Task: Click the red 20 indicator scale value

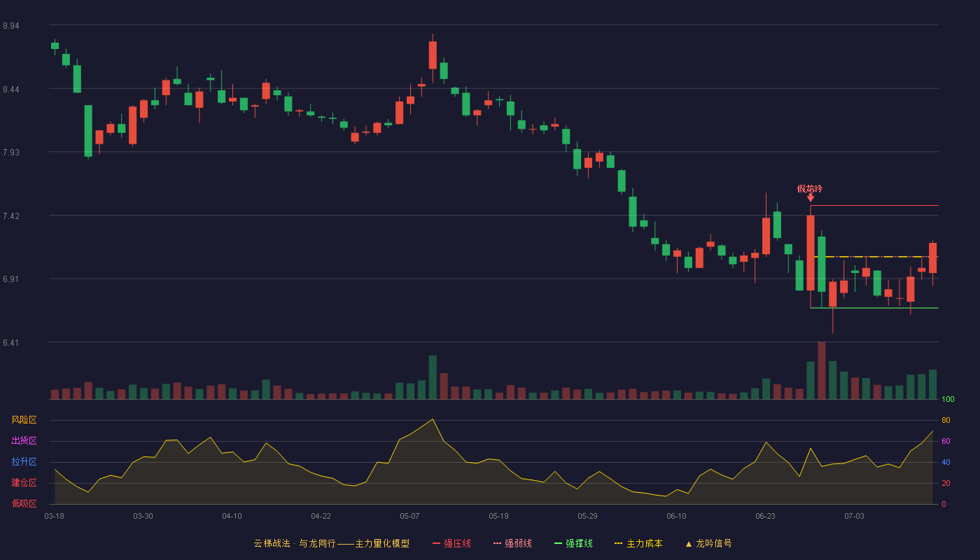Action: click(x=946, y=483)
